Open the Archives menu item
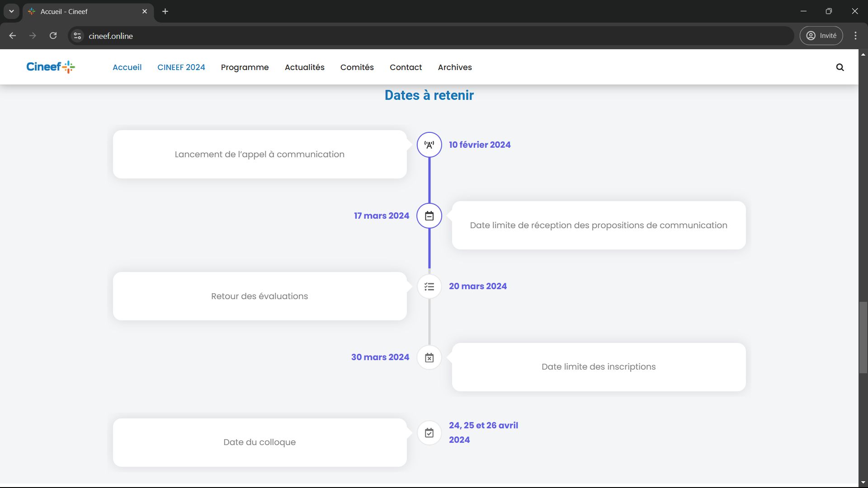This screenshot has height=488, width=868. point(455,67)
